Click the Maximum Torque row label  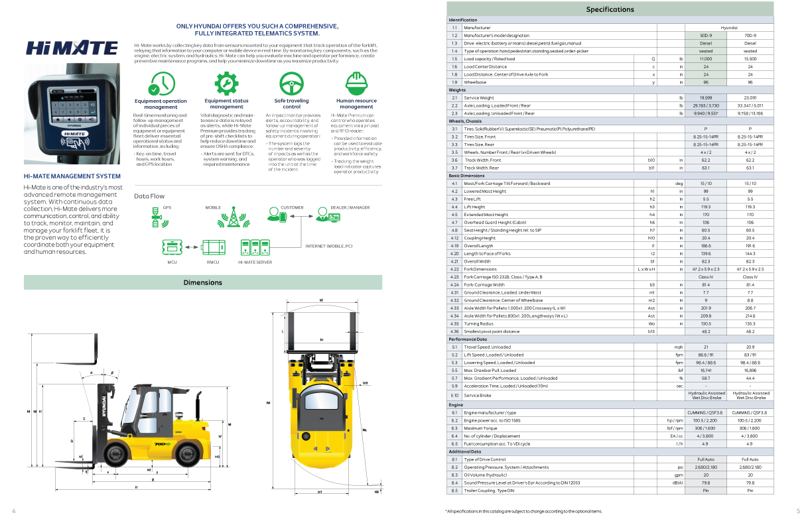(482, 428)
